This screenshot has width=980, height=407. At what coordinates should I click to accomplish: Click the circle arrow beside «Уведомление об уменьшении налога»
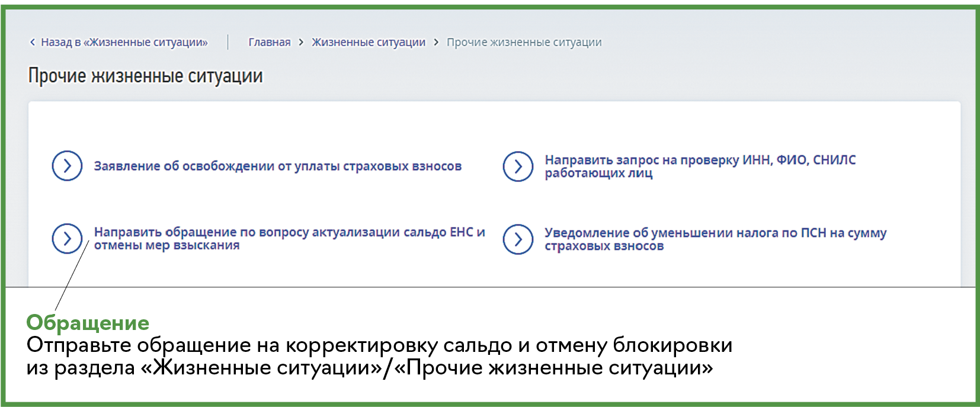[x=518, y=239]
